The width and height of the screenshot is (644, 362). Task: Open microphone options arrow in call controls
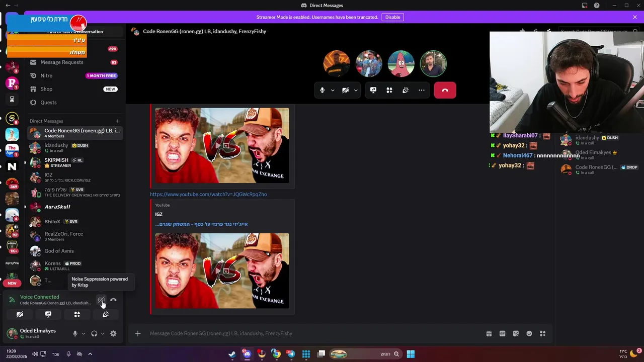[x=333, y=90]
